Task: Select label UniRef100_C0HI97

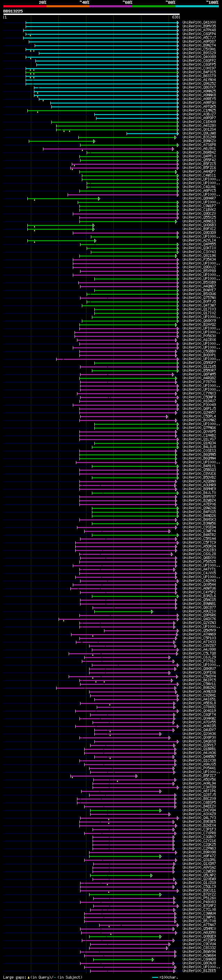Action: (199, 68)
